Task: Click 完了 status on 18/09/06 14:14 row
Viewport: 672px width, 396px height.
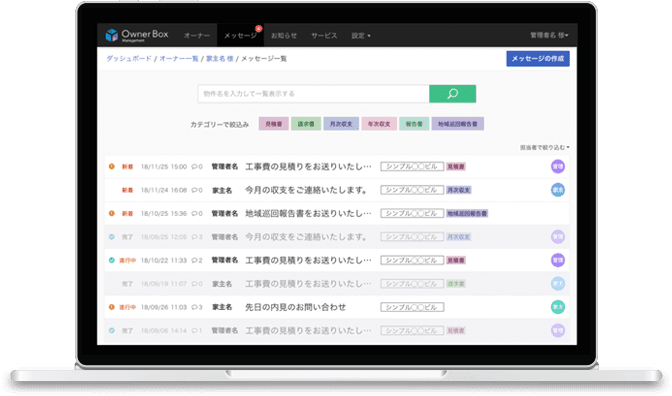Action: (x=127, y=330)
